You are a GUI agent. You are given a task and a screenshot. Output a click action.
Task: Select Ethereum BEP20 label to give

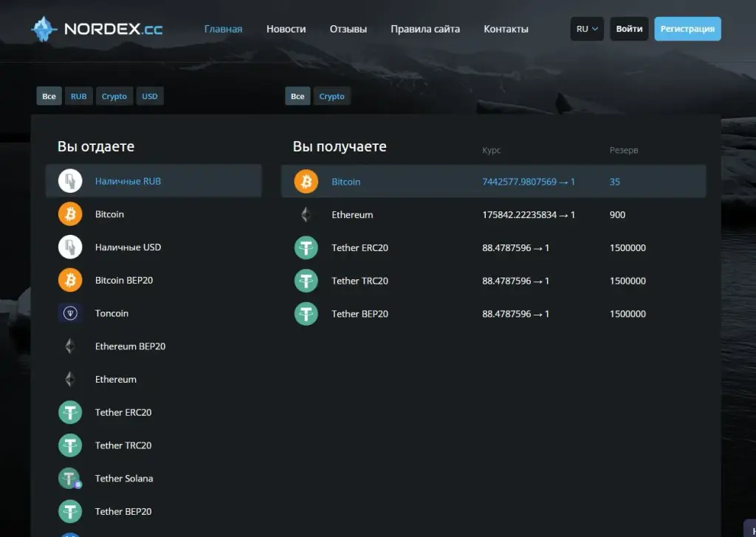point(130,346)
